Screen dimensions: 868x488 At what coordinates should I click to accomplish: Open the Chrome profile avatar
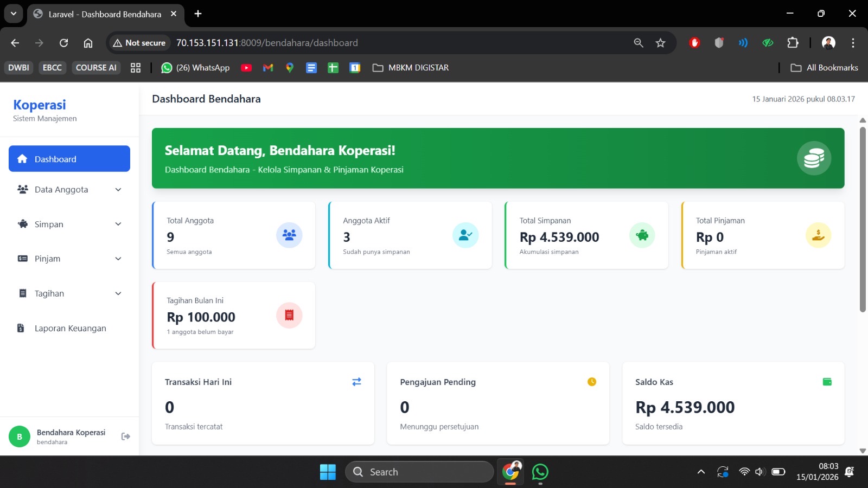click(828, 43)
